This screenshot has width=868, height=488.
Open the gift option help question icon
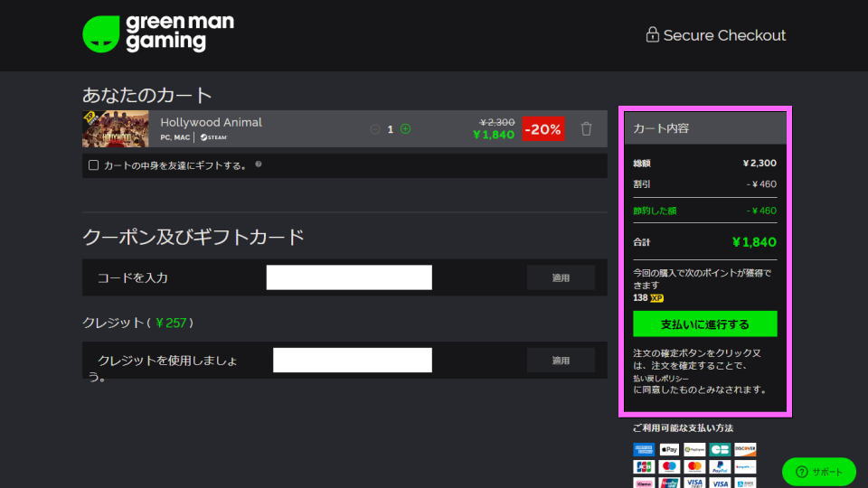259,164
